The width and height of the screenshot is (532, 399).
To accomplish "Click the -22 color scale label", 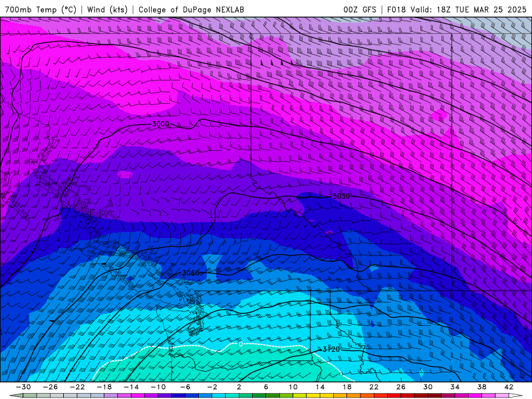I will (x=77, y=387).
